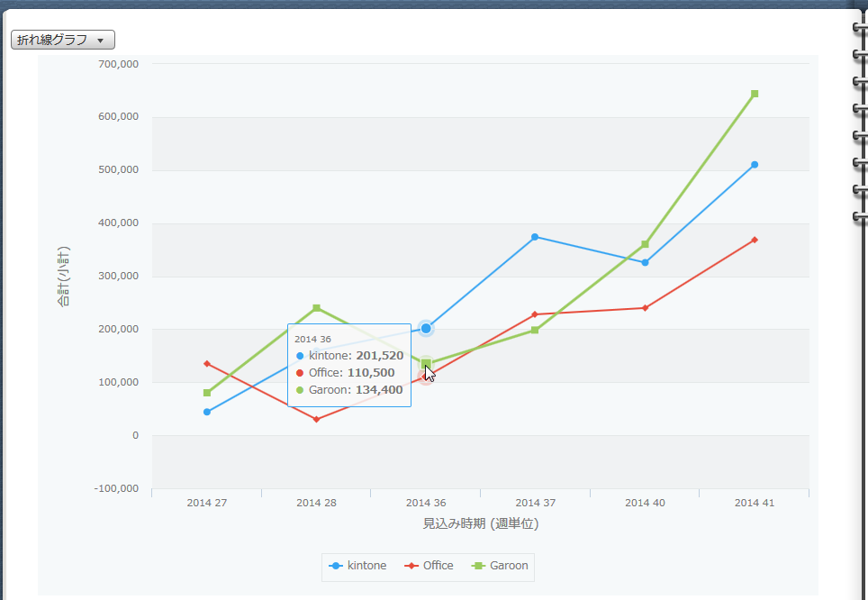Click the 2014 37 x-axis label
The image size is (868, 600).
pyautogui.click(x=535, y=503)
